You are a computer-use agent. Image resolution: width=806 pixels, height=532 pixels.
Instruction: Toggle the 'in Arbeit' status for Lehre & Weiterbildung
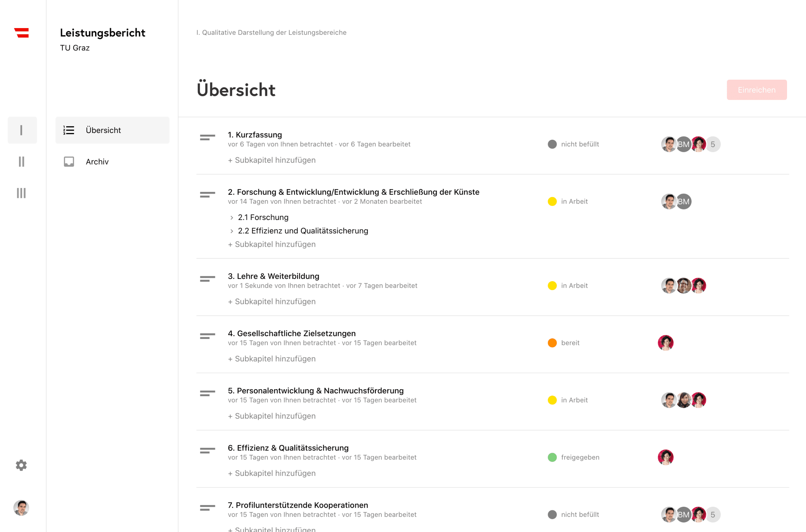(552, 285)
